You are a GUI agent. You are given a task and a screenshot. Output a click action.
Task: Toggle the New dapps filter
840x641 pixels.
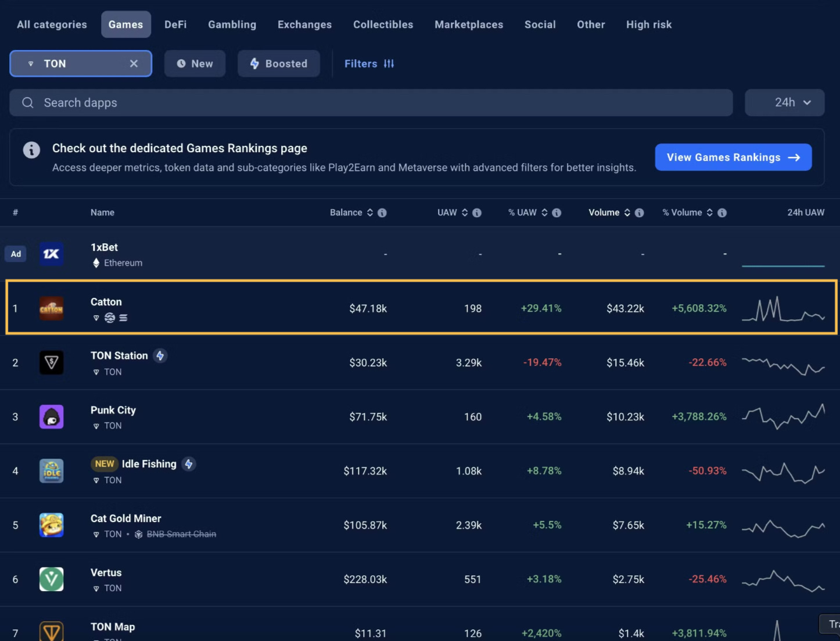coord(195,64)
